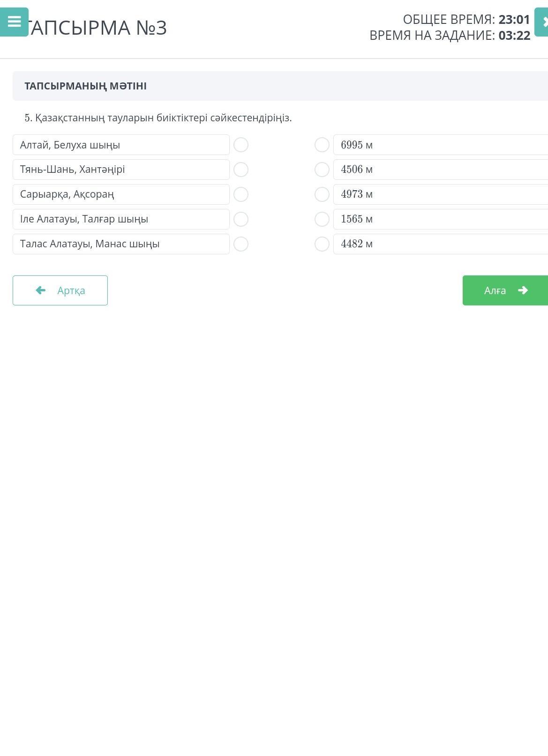Select radio beside 1565 м
The image size is (548, 756).
coord(322,219)
